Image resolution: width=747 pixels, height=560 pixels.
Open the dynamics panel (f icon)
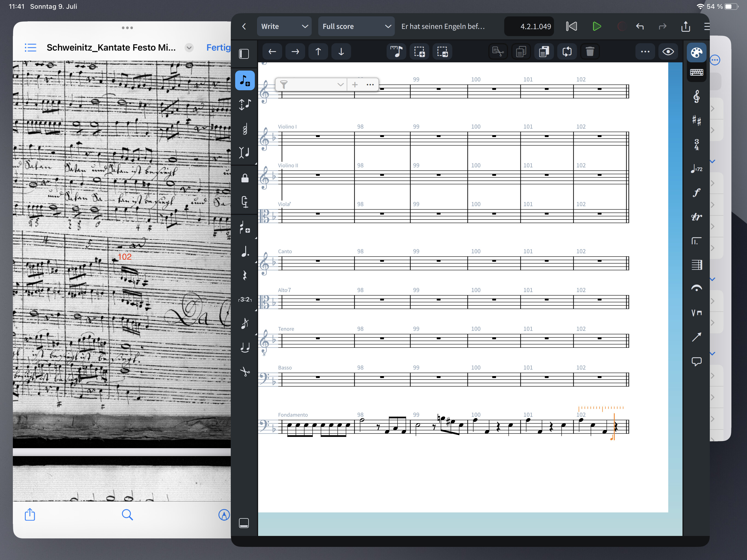pyautogui.click(x=697, y=192)
